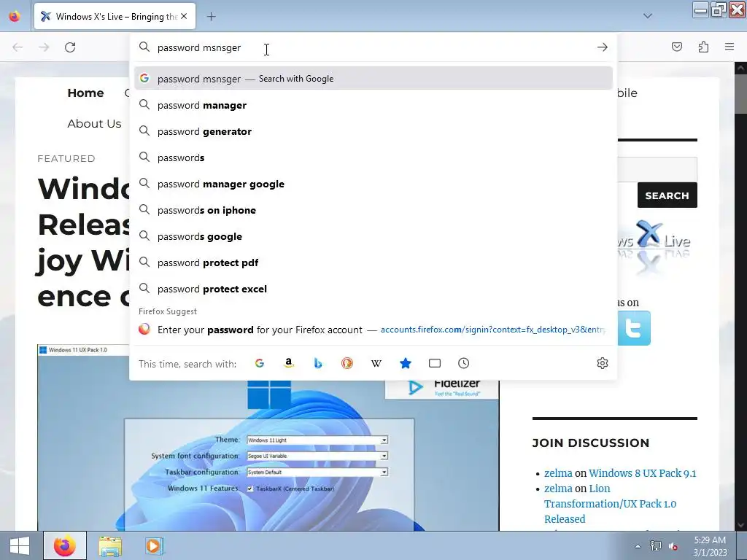Open the Home menu on the website
The image size is (747, 560).
(x=85, y=93)
